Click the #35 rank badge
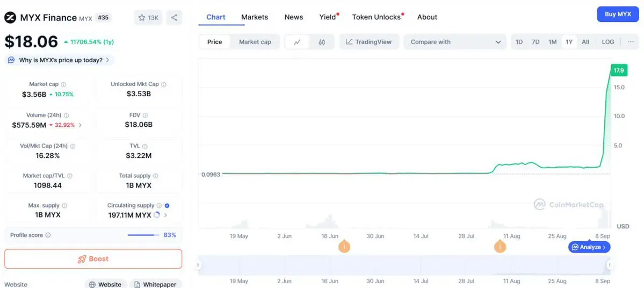This screenshot has width=644, height=288. (x=103, y=18)
